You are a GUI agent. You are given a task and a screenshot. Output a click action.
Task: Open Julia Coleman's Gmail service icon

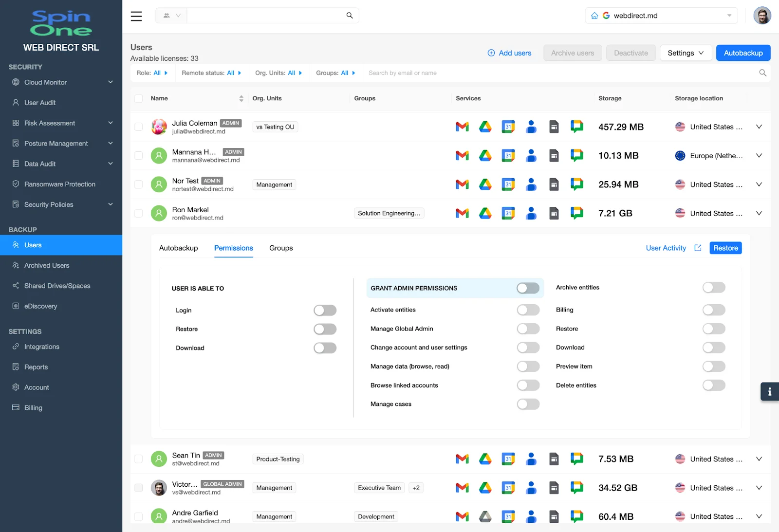[x=462, y=127]
